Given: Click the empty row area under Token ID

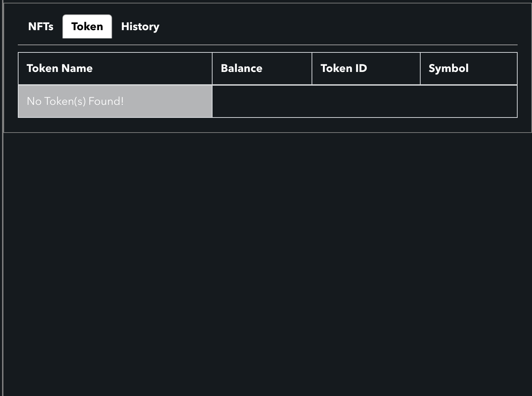Looking at the screenshot, I should (x=366, y=101).
